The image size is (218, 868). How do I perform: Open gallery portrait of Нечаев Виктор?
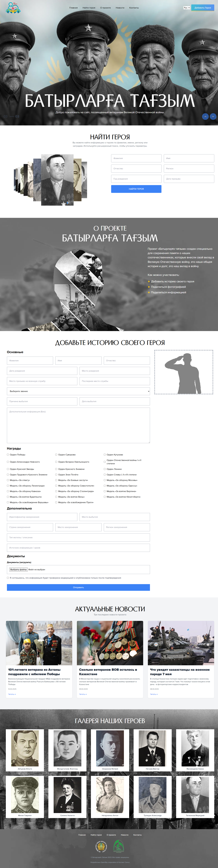click(152, 749)
